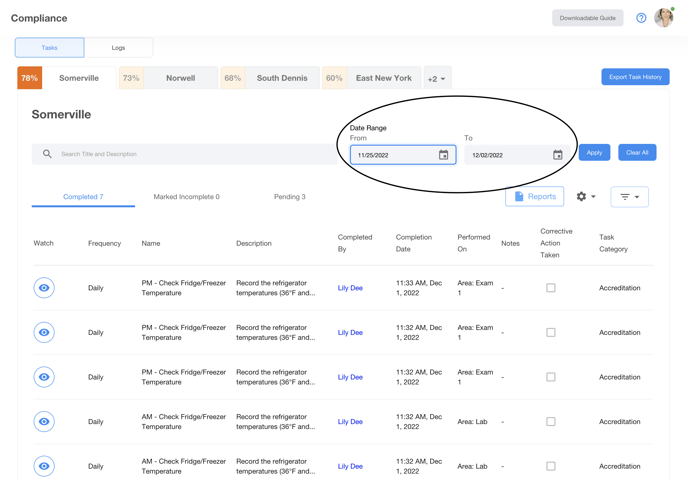Select the Somerville location tab
688x481 pixels.
(79, 78)
